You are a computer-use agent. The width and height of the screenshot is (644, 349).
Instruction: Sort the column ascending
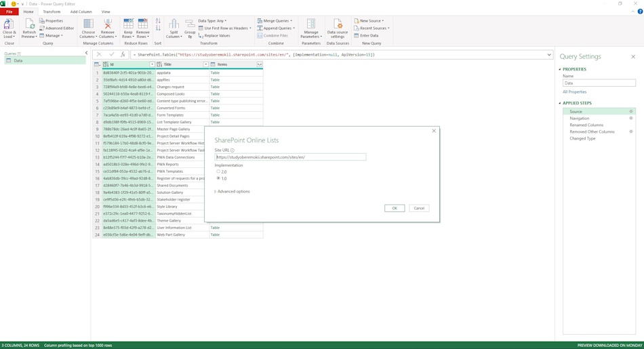coord(158,21)
